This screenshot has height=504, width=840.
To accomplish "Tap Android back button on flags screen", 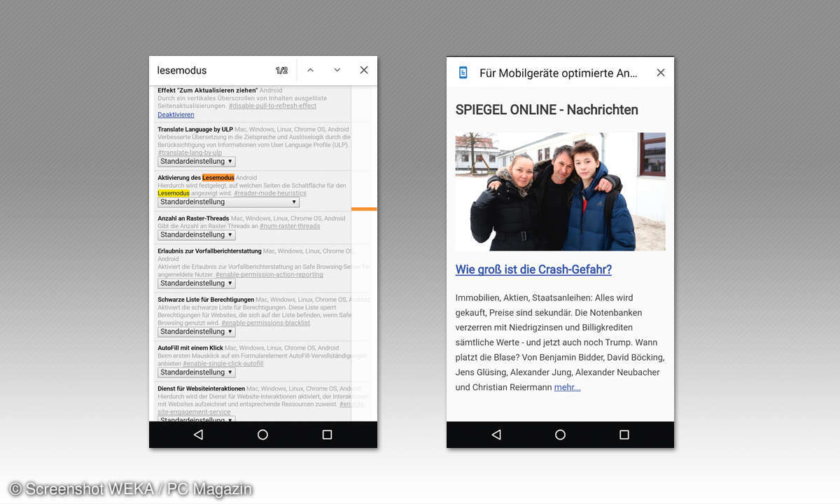I will pyautogui.click(x=198, y=435).
